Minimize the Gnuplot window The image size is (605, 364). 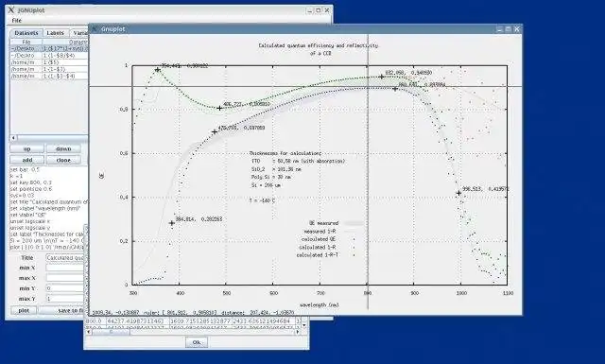click(x=500, y=29)
